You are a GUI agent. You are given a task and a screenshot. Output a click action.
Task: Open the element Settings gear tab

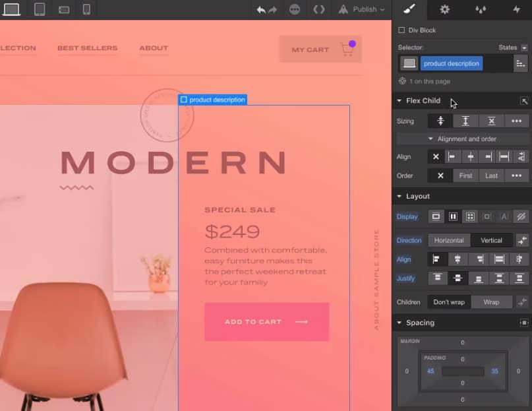tap(444, 9)
